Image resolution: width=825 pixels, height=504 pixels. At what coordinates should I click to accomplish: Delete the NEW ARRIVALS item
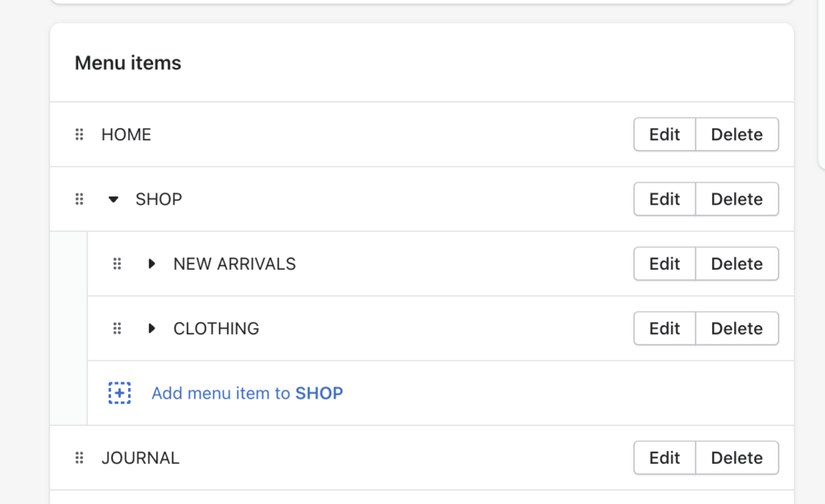pyautogui.click(x=736, y=264)
